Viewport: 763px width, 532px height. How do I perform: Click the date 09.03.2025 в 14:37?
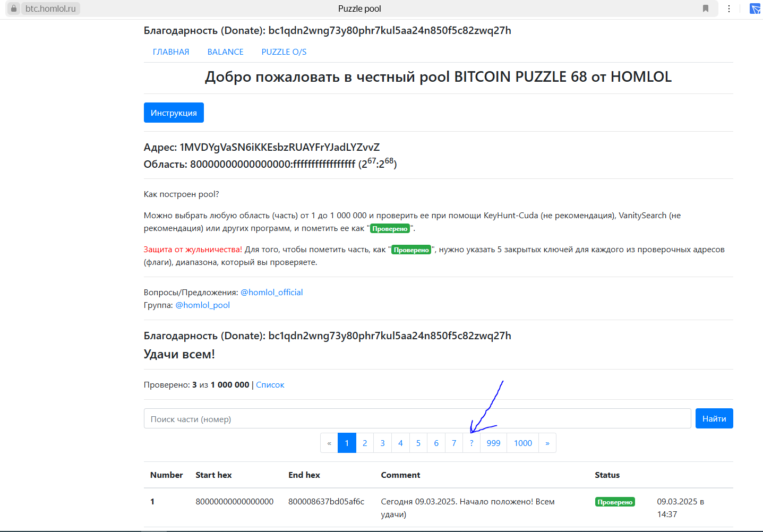pos(681,508)
